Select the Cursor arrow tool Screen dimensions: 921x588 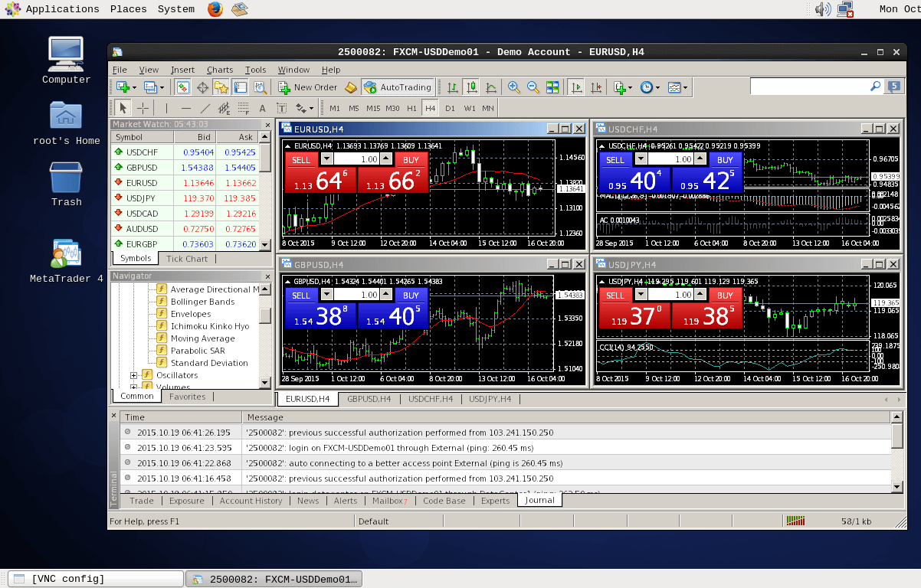(x=123, y=108)
